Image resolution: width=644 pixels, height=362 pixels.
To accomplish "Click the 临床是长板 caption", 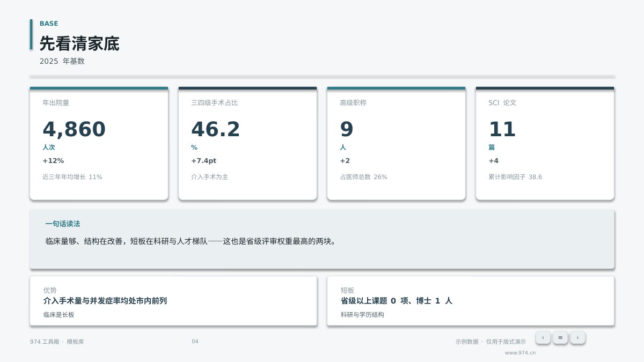I will (59, 315).
